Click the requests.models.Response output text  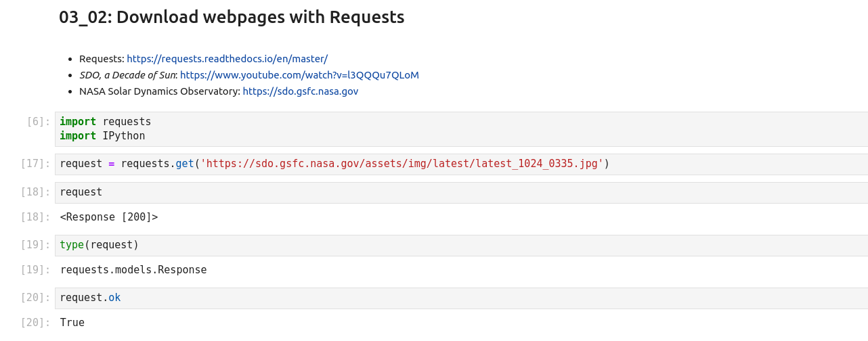133,270
